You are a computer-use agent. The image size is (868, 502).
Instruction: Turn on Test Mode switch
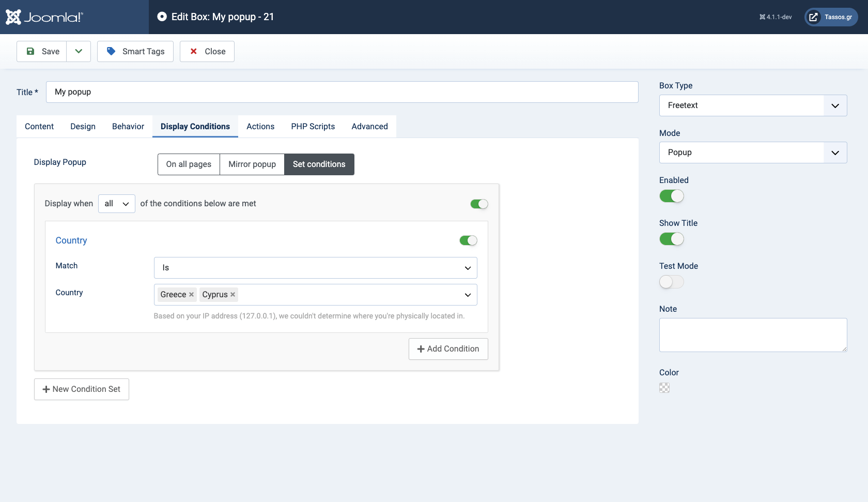671,282
